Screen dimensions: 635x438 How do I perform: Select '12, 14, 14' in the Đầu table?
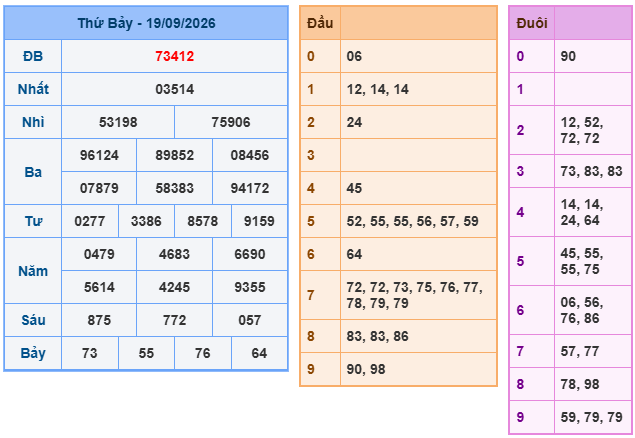[377, 89]
